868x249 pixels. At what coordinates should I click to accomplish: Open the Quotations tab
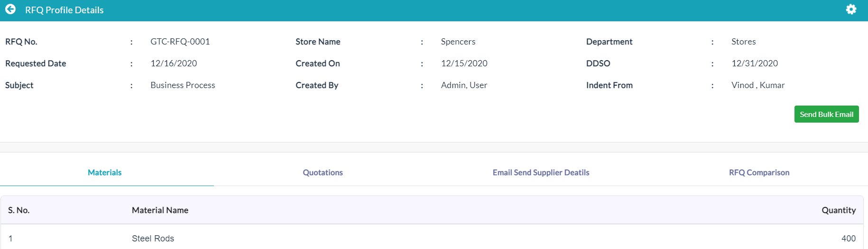pyautogui.click(x=323, y=172)
